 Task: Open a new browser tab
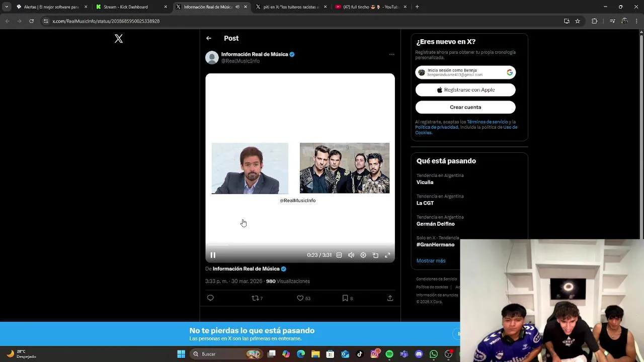[x=417, y=7]
